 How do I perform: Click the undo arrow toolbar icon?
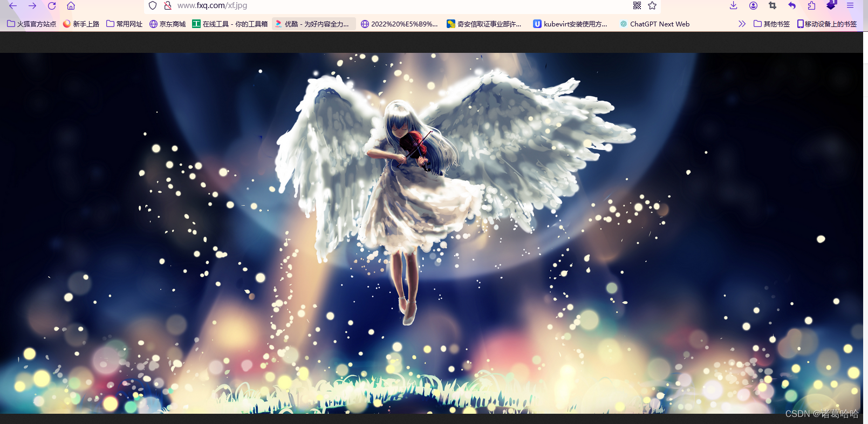coord(792,5)
